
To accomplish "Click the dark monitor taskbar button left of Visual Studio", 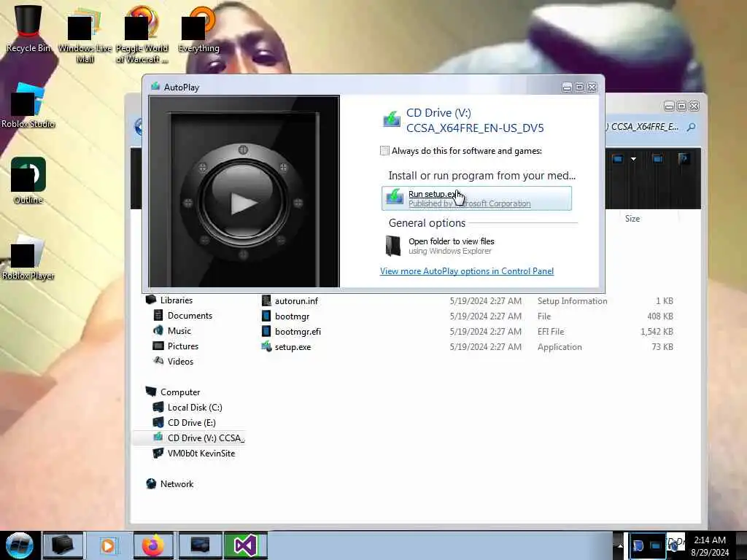I will tap(200, 545).
